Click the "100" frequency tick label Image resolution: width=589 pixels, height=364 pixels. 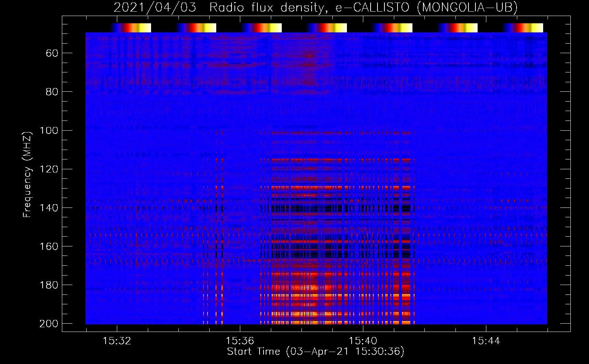49,131
